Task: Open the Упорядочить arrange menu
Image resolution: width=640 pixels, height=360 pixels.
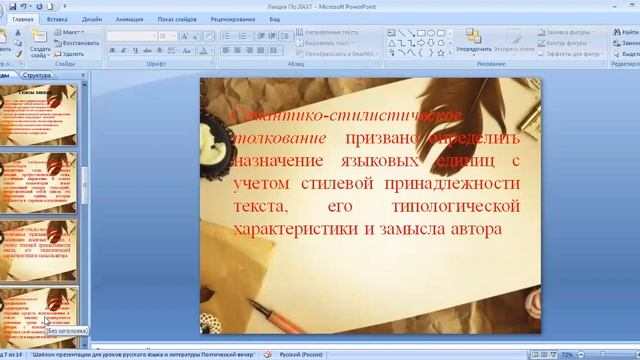Action: 474,42
